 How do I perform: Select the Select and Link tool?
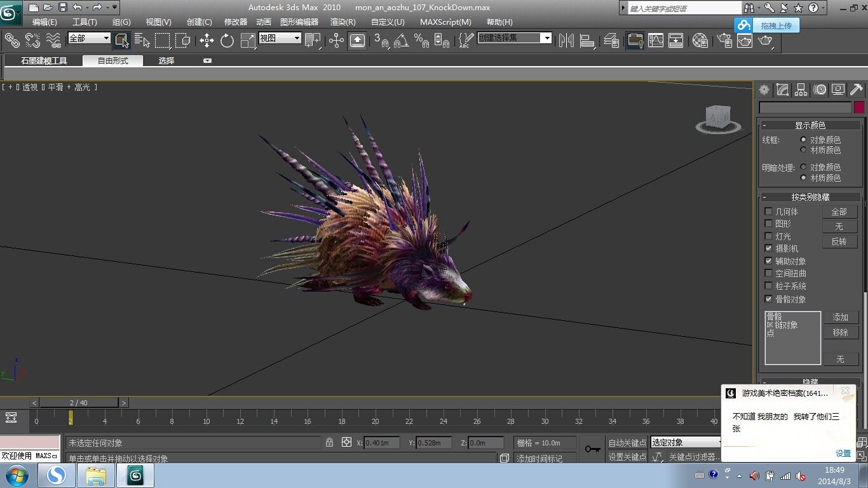13,40
